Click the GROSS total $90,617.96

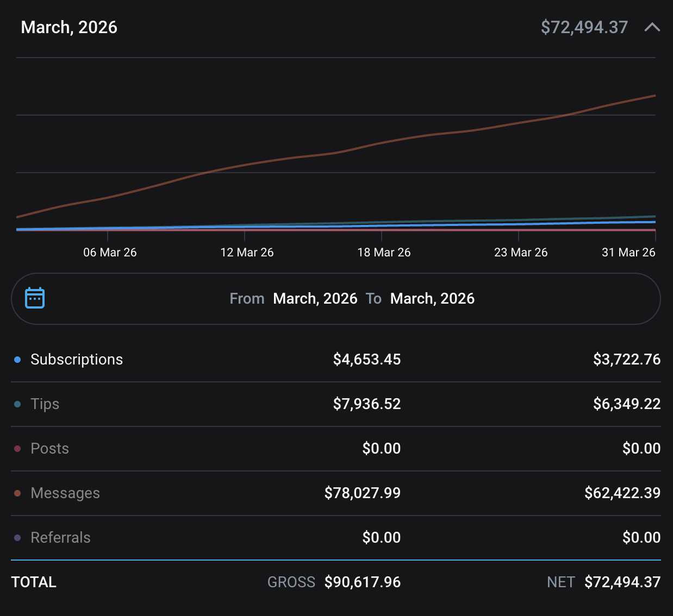pyautogui.click(x=363, y=582)
